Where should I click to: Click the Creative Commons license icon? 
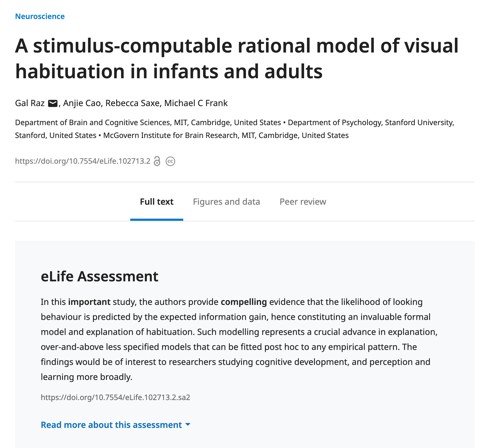(x=170, y=161)
